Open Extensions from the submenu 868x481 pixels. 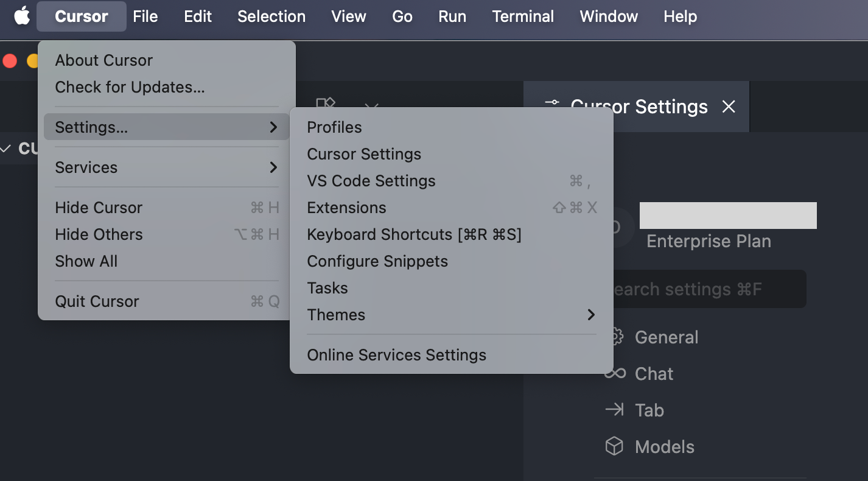tap(452, 208)
